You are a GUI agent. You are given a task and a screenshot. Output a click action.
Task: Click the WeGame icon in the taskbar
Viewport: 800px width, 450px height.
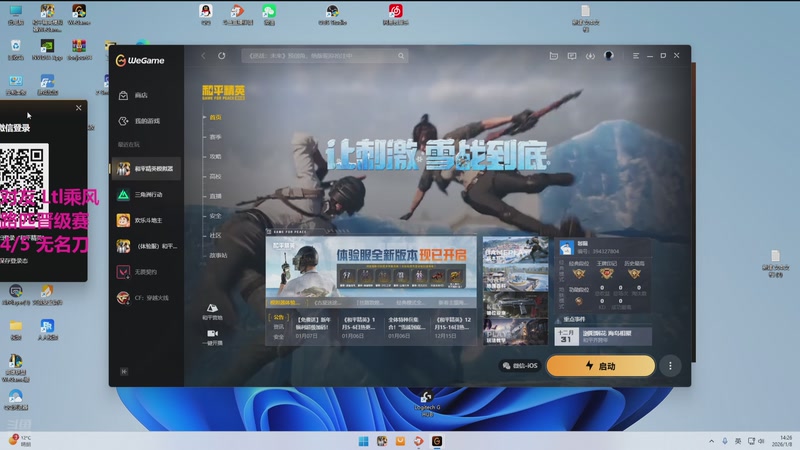point(437,441)
